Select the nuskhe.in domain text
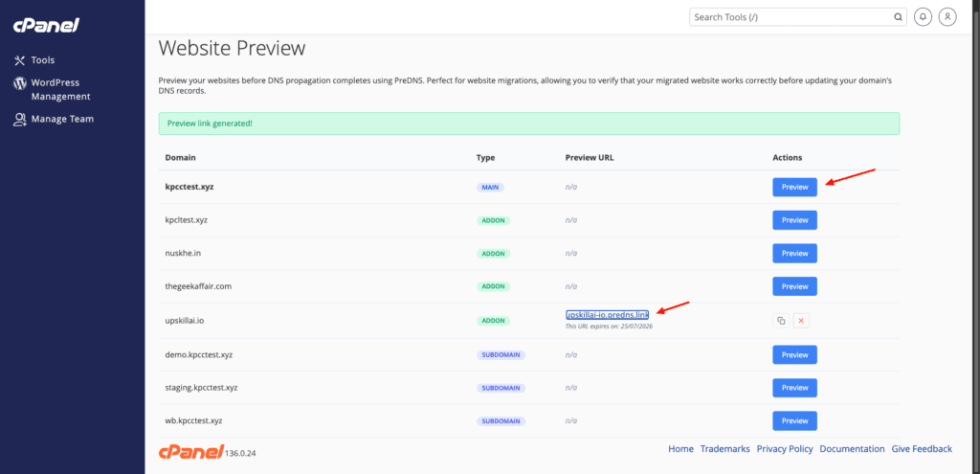The height and width of the screenshot is (474, 980). 183,253
